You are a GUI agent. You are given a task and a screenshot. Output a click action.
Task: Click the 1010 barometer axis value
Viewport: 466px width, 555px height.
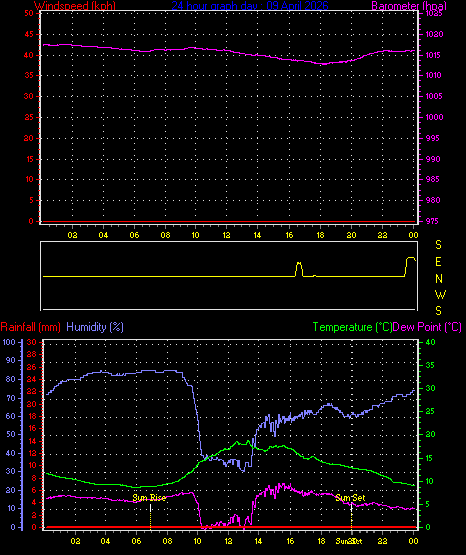tap(434, 75)
